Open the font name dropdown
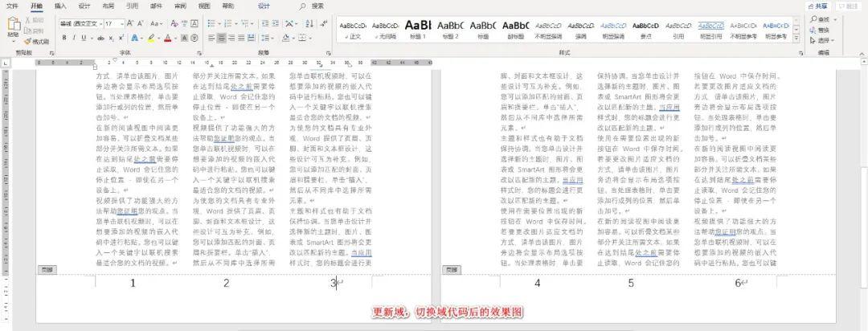 click(x=100, y=24)
